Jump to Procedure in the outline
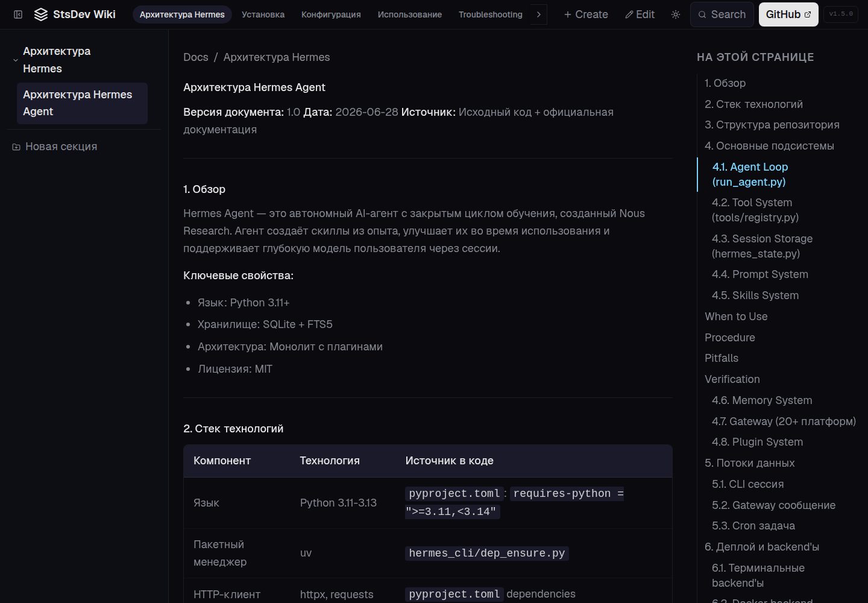 [730, 338]
